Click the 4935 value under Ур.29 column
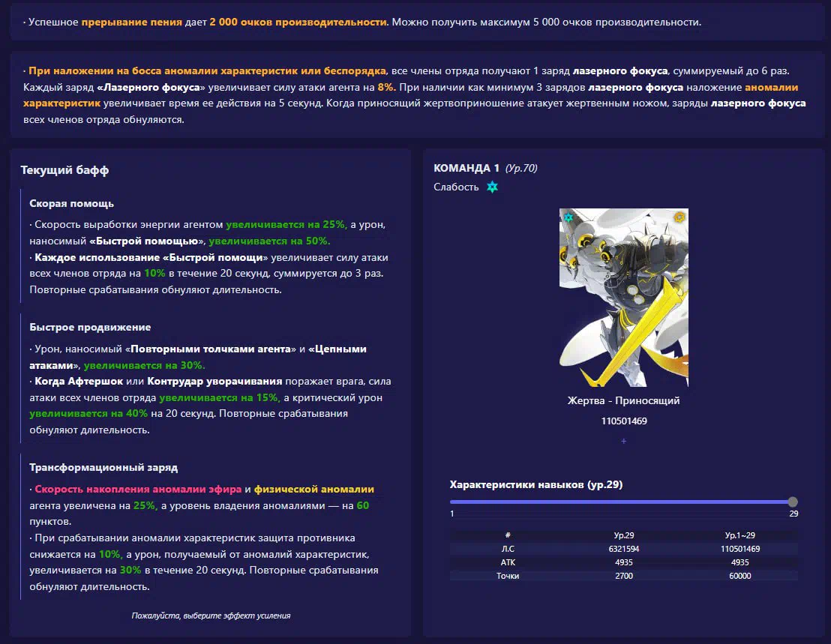This screenshot has width=831, height=644. pos(624,562)
